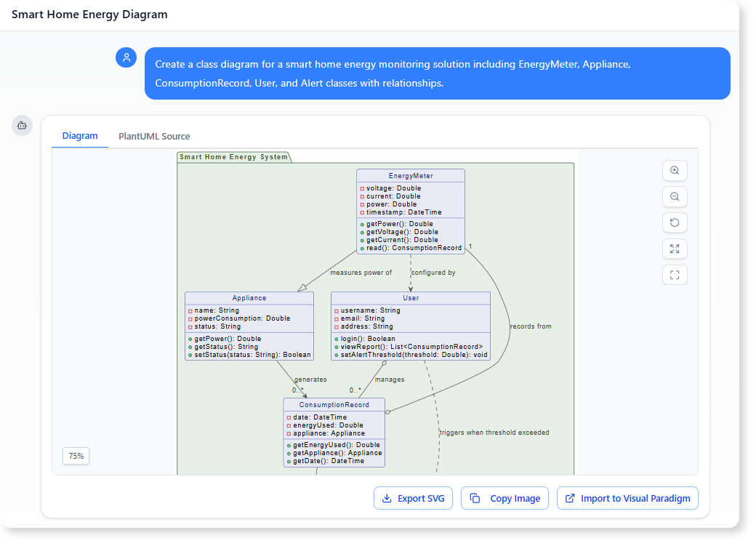Screen dimensions: 756x546
Task: Click the 75% zoom level indicator
Action: pyautogui.click(x=76, y=456)
